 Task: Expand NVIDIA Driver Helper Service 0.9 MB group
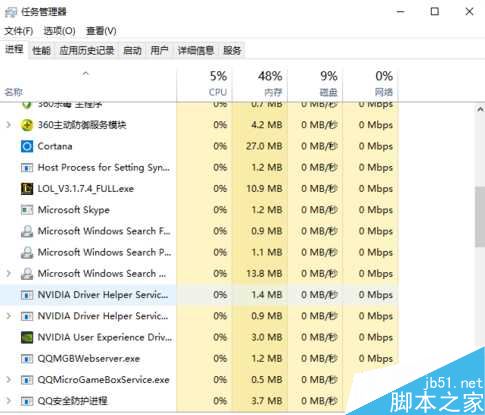pos(9,316)
